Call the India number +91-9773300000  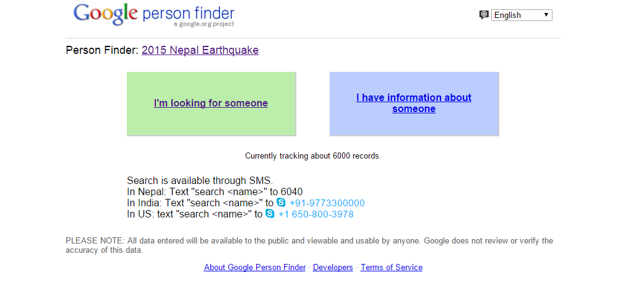[x=327, y=203]
